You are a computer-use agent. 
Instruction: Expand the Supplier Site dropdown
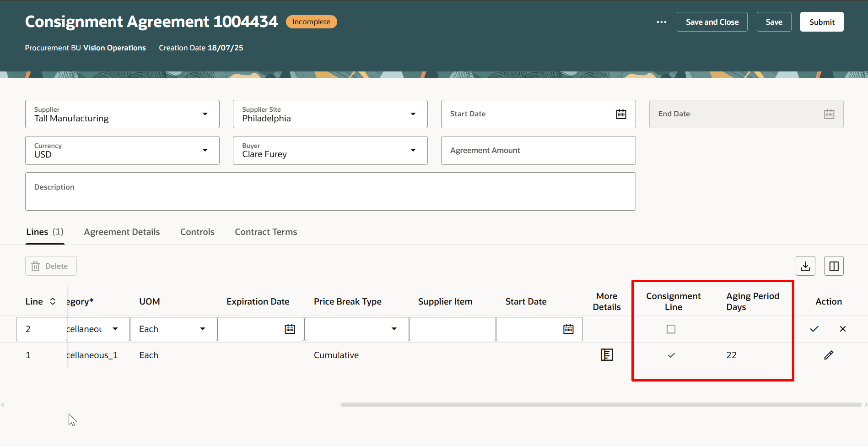[413, 114]
